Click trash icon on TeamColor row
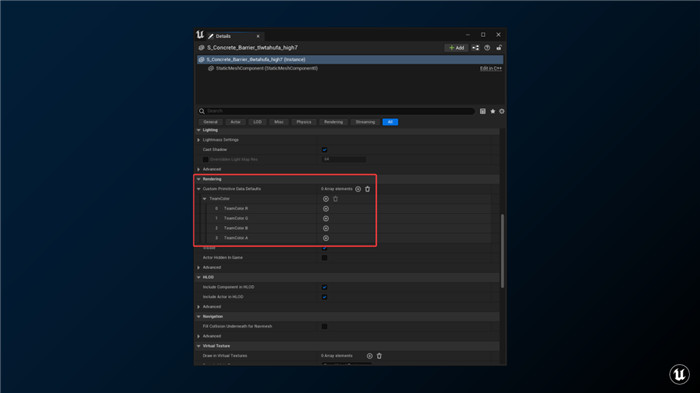Viewport: 700px width, 393px height. point(336,199)
